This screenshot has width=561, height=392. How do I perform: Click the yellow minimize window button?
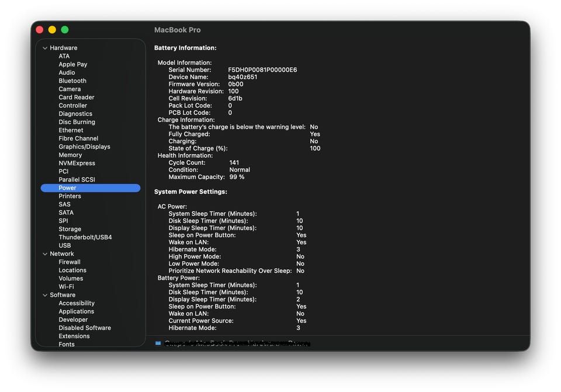coord(52,30)
